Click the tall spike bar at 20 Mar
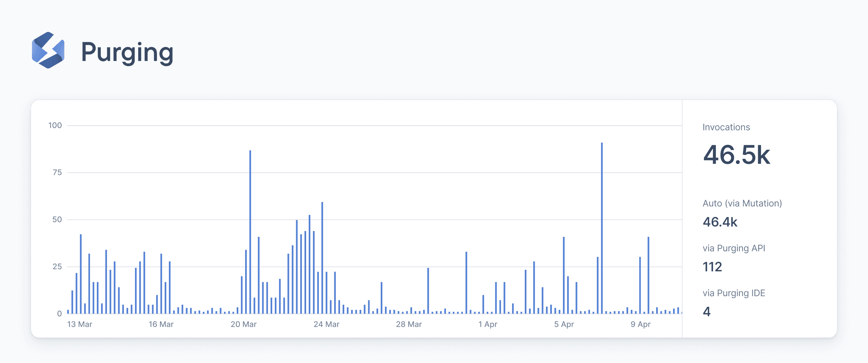The height and width of the screenshot is (363, 868). (250, 232)
